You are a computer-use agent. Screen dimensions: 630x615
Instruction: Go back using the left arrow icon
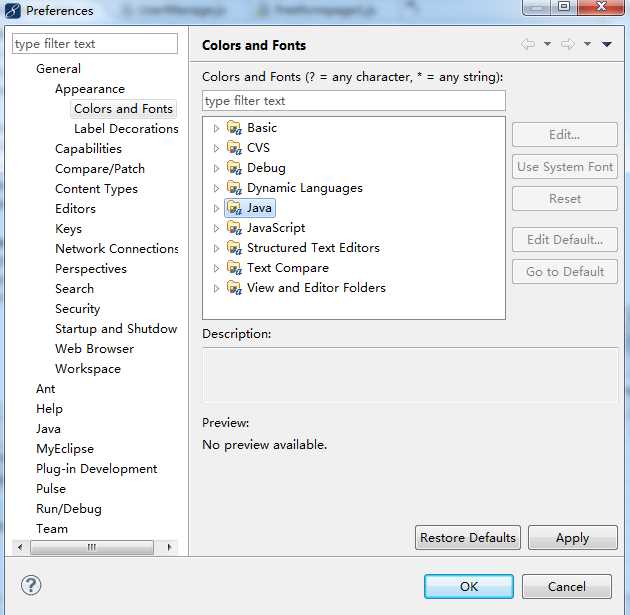click(528, 44)
